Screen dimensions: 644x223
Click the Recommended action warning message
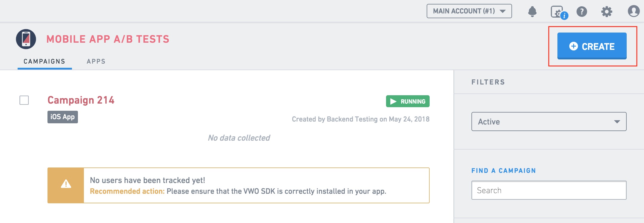pyautogui.click(x=238, y=191)
